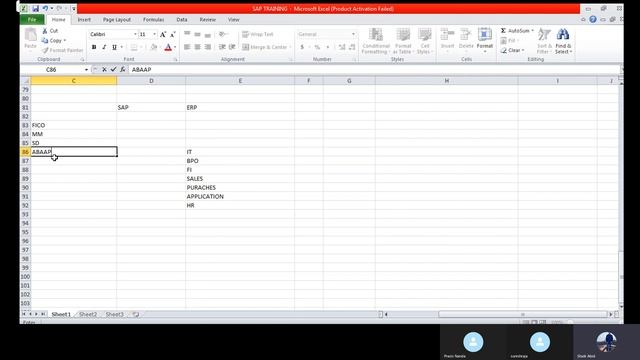Click the fill color bucket icon
Image resolution: width=640 pixels, height=360 pixels.
click(x=153, y=48)
